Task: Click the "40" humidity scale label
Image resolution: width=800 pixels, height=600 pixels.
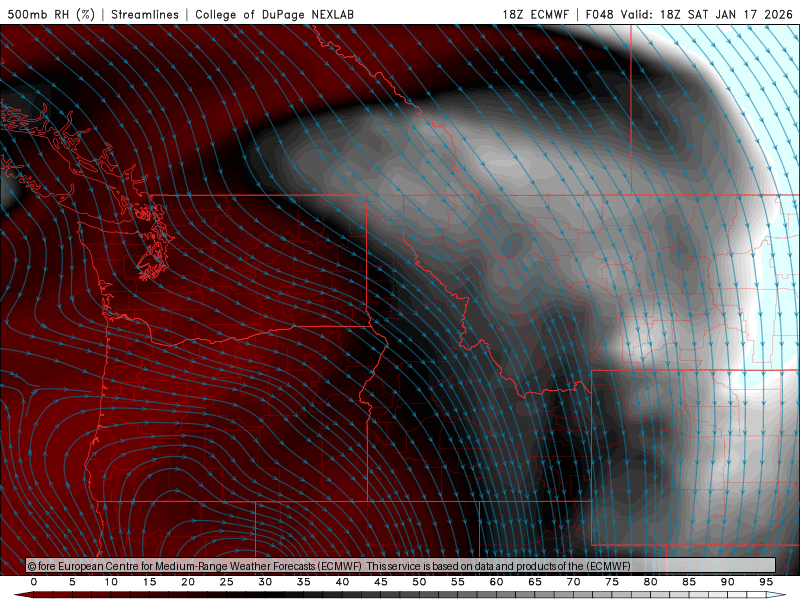Action: pos(342,582)
